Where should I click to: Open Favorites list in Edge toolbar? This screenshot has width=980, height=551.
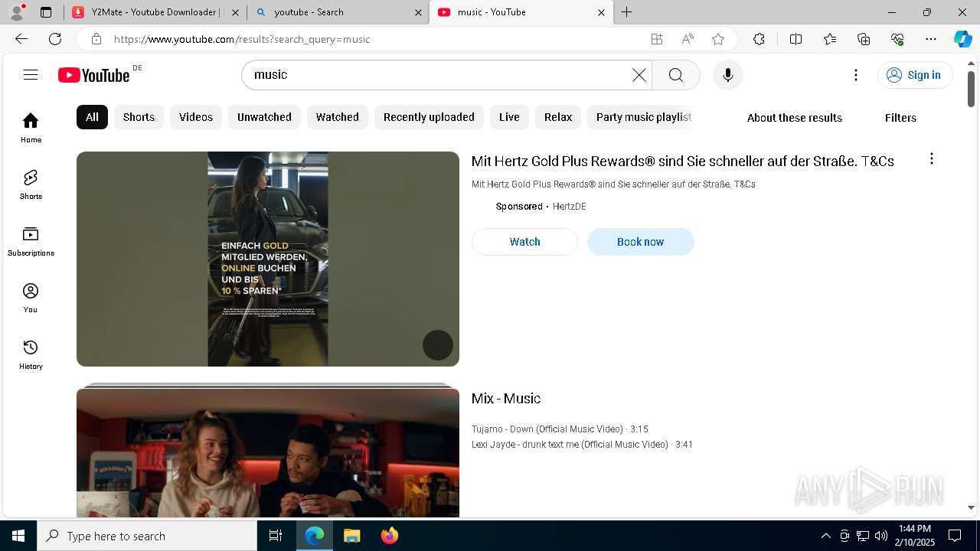[x=830, y=39]
